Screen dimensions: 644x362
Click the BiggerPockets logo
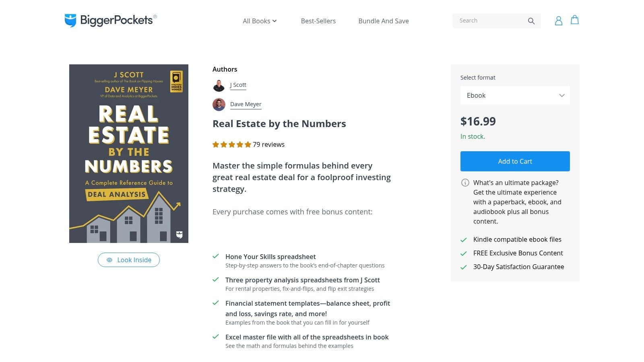(110, 20)
